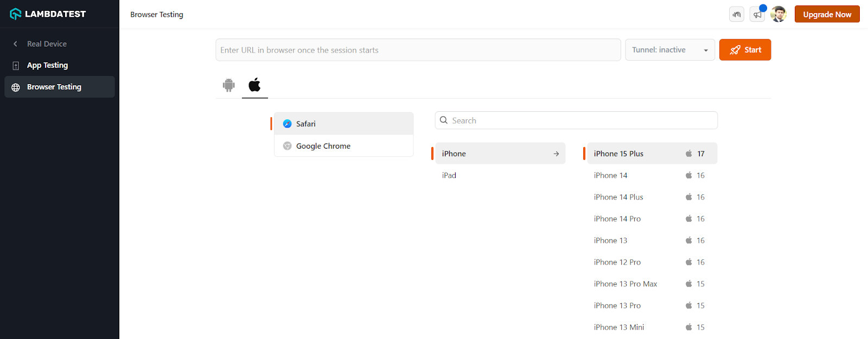Open the user profile avatar
868x339 pixels.
pos(778,14)
